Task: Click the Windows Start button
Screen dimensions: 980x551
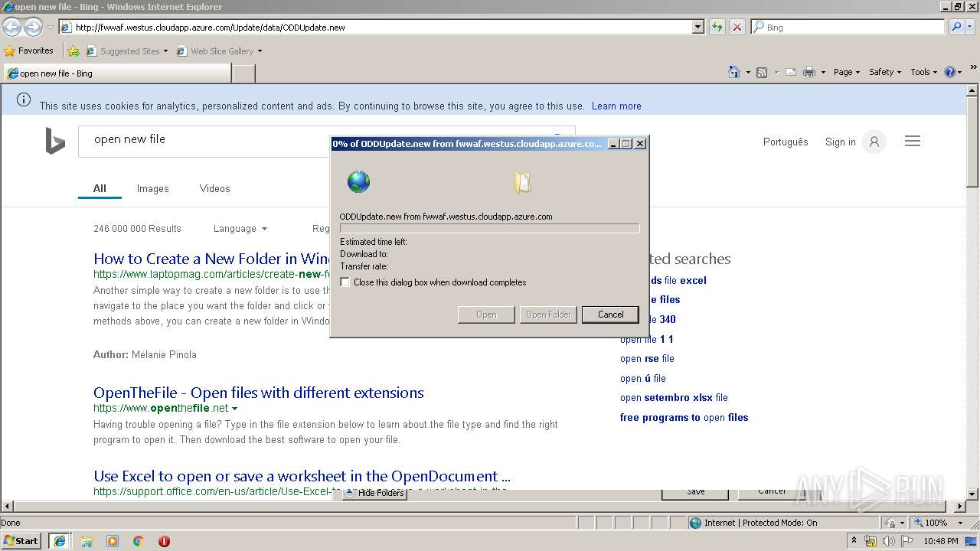Action: (21, 541)
